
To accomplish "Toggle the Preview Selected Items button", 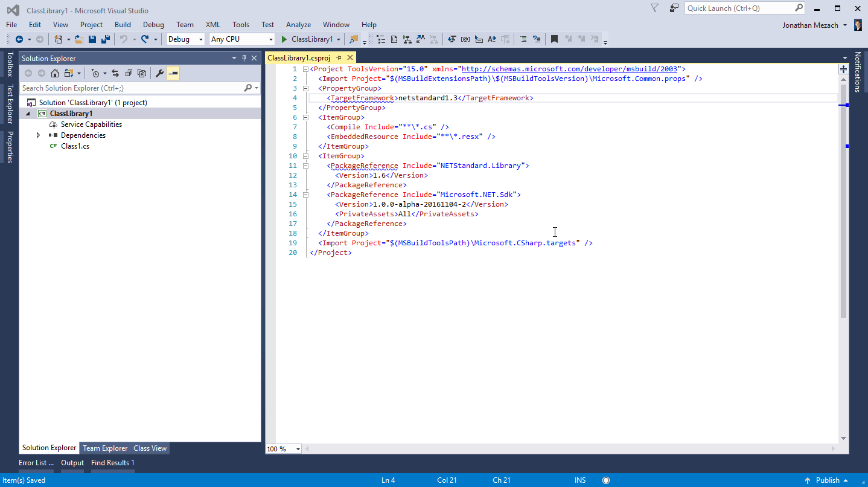I will click(173, 73).
